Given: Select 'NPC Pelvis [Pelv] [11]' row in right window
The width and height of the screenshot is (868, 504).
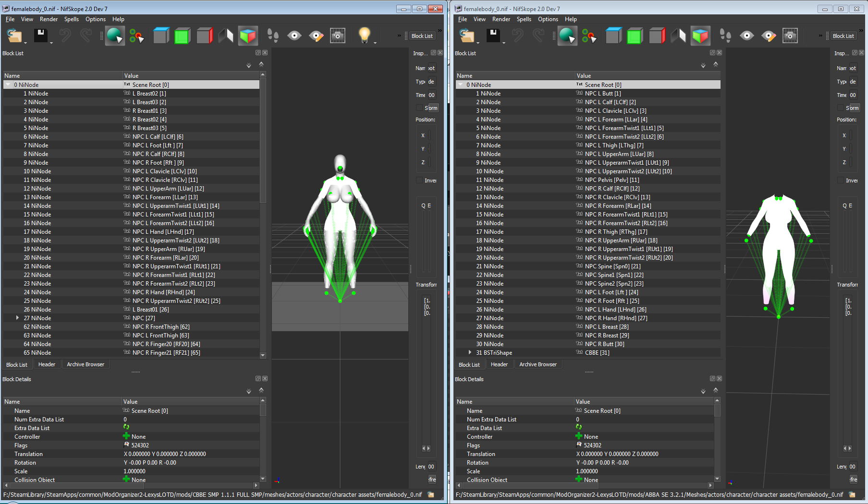Looking at the screenshot, I should pyautogui.click(x=588, y=180).
